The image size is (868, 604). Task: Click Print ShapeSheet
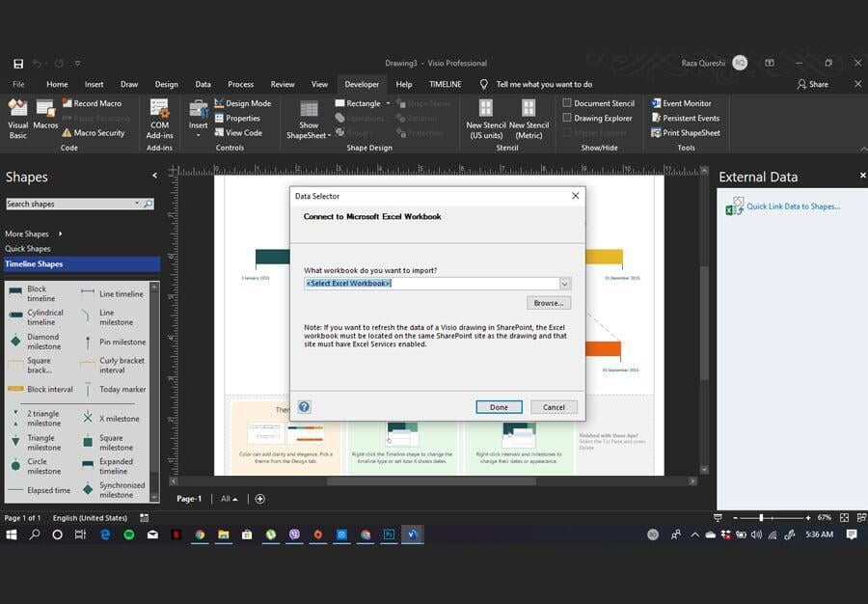pos(686,133)
